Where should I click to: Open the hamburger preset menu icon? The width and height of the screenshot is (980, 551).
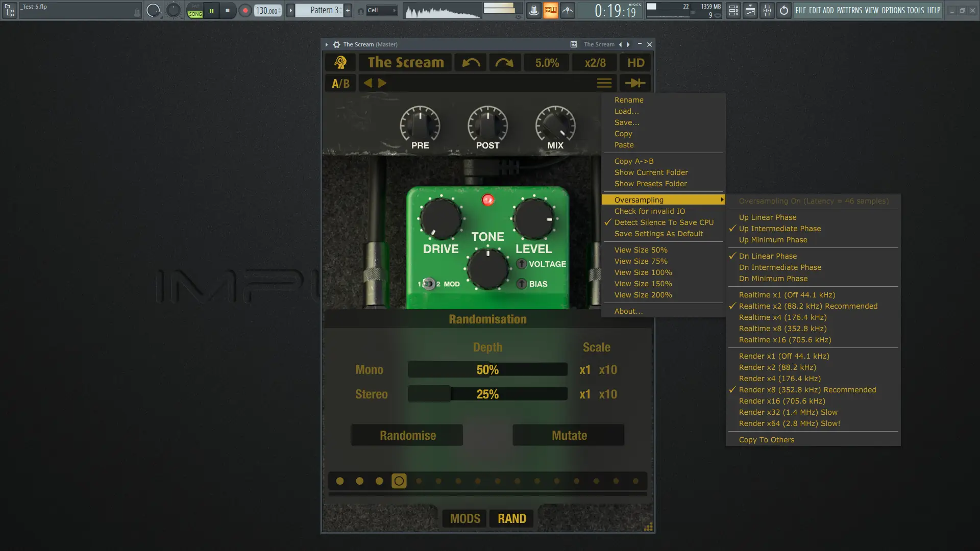[x=604, y=83]
